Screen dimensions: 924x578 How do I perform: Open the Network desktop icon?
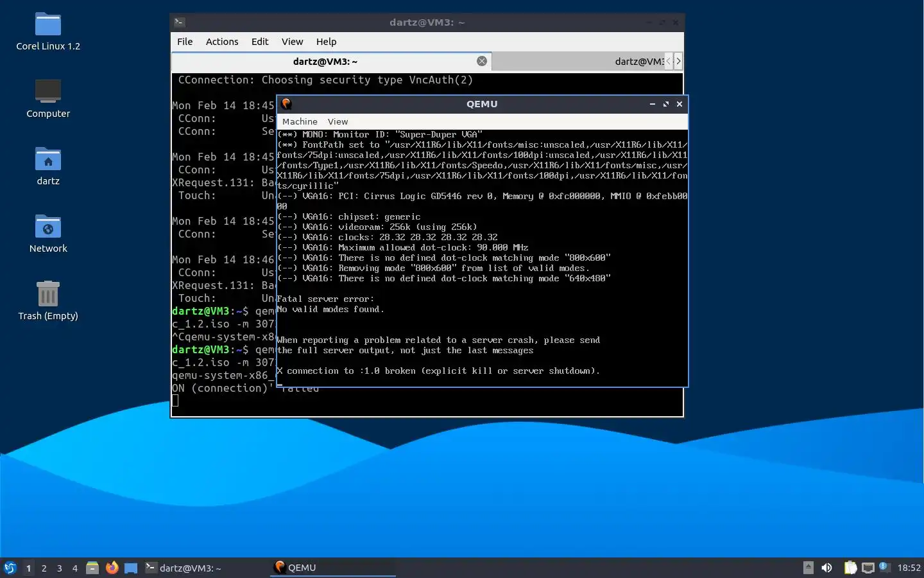[48, 233]
